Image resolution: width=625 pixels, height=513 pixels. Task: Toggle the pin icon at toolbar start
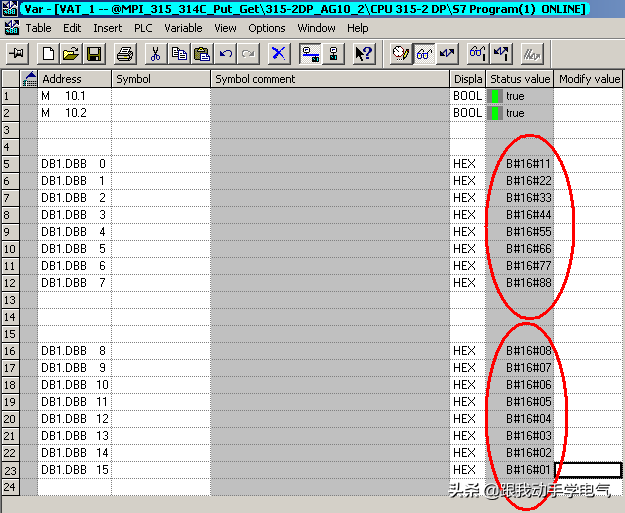click(x=16, y=53)
